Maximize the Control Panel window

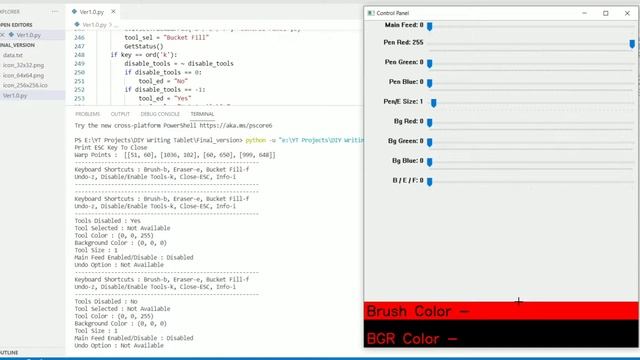click(606, 13)
